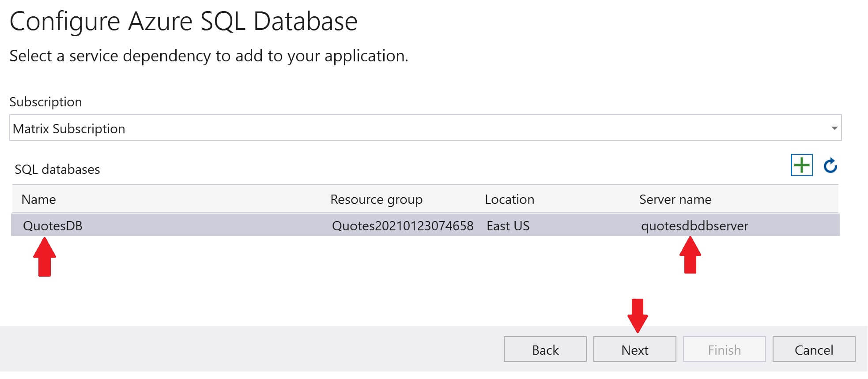The height and width of the screenshot is (379, 868).
Task: Click the SQL databases label
Action: pyautogui.click(x=57, y=169)
